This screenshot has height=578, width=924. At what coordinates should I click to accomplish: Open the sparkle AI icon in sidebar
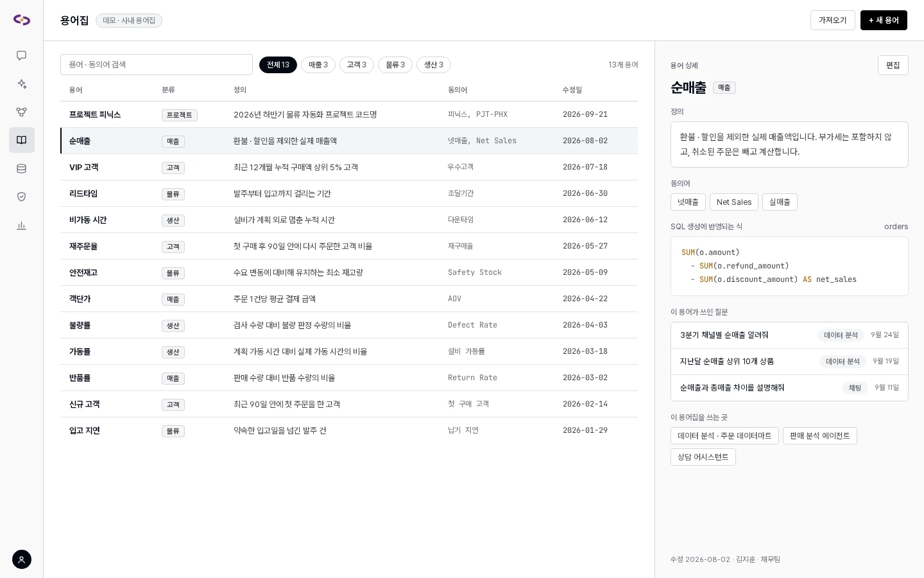click(22, 84)
